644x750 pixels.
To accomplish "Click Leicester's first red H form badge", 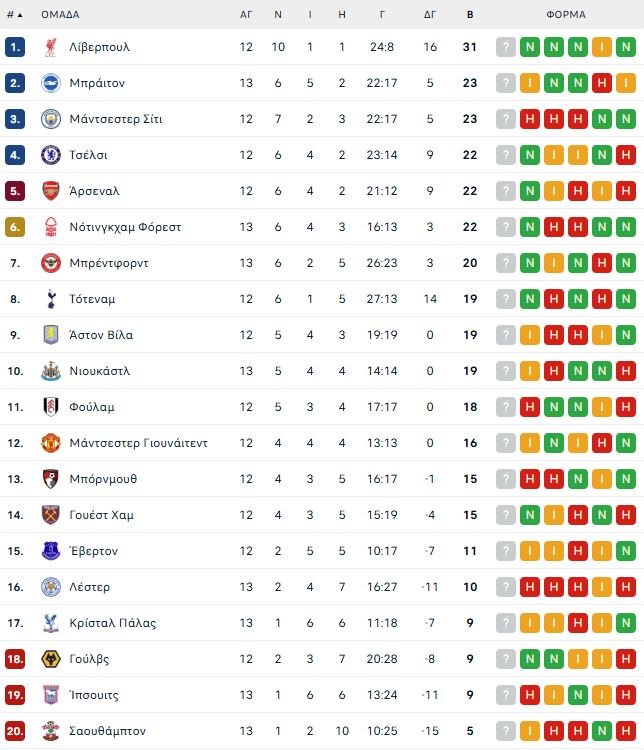I will tap(530, 587).
